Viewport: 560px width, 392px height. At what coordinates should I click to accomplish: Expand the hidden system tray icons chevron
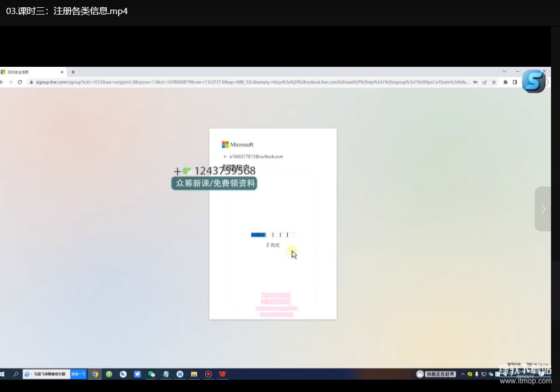click(463, 374)
